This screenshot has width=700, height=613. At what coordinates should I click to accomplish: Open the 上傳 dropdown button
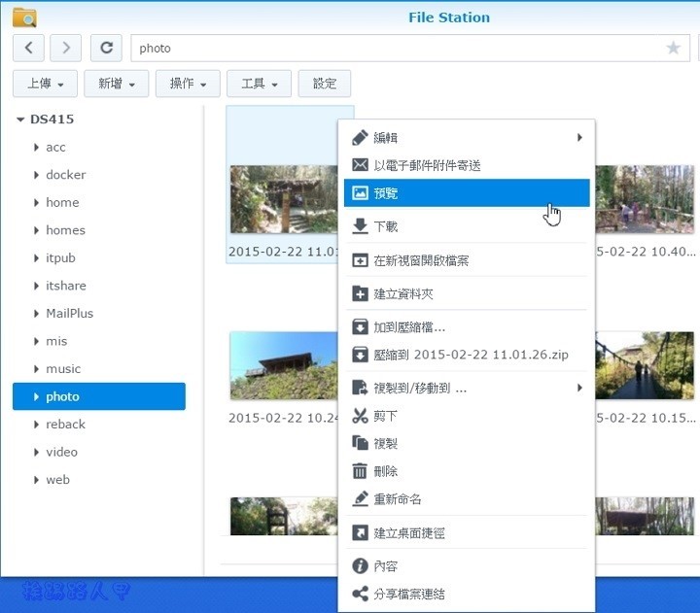pyautogui.click(x=45, y=84)
